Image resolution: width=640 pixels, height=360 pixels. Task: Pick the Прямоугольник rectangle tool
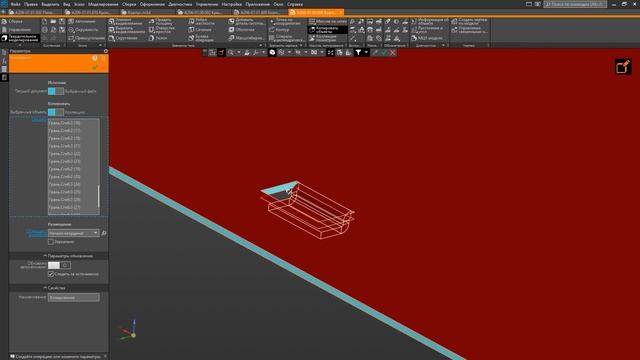86,38
